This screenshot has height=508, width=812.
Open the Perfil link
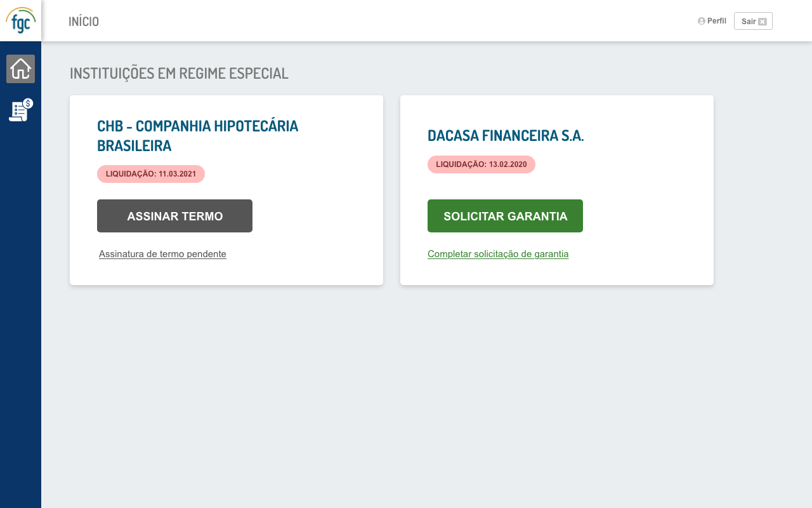(x=712, y=21)
